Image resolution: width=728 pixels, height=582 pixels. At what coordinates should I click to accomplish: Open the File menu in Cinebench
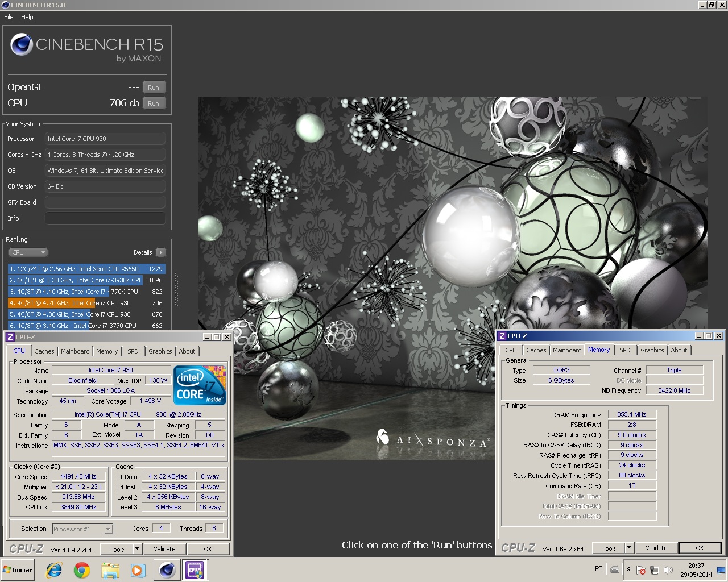coord(9,17)
